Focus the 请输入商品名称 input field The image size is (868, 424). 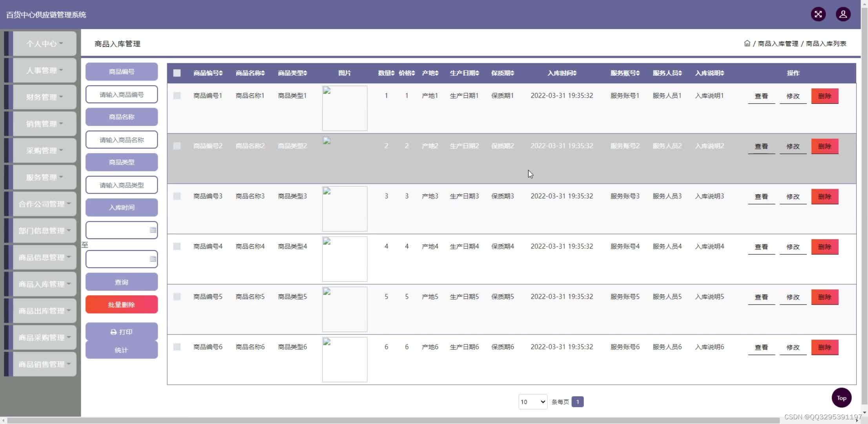(122, 139)
